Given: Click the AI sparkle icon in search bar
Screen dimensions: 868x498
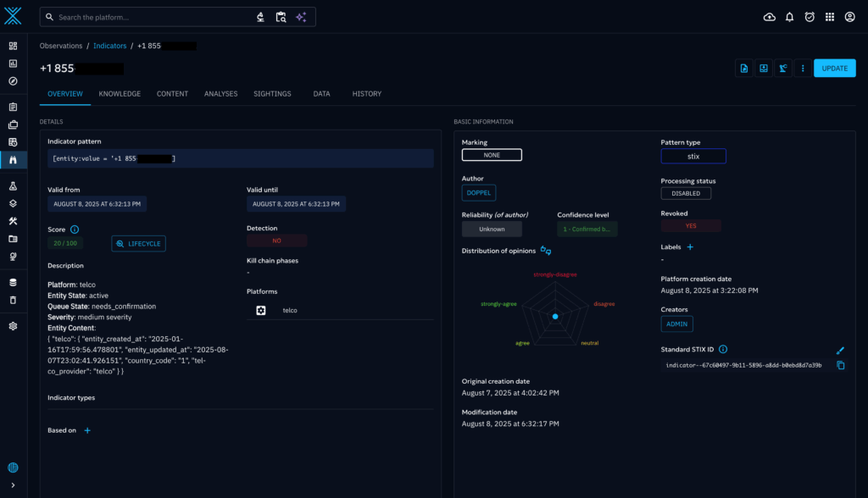Looking at the screenshot, I should point(301,17).
